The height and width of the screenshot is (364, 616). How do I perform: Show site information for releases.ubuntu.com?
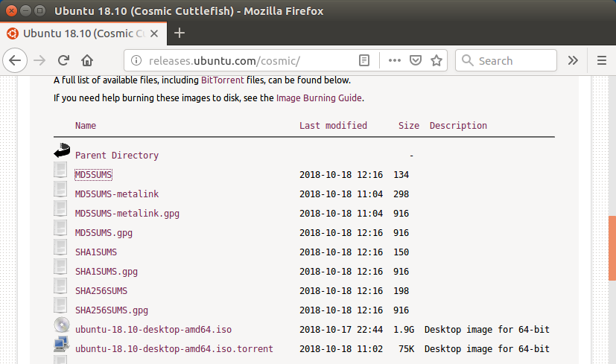pos(136,60)
